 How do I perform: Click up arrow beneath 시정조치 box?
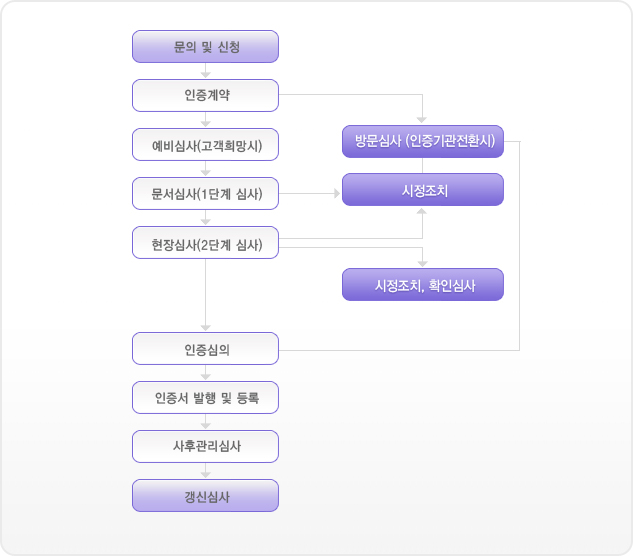[x=422, y=211]
